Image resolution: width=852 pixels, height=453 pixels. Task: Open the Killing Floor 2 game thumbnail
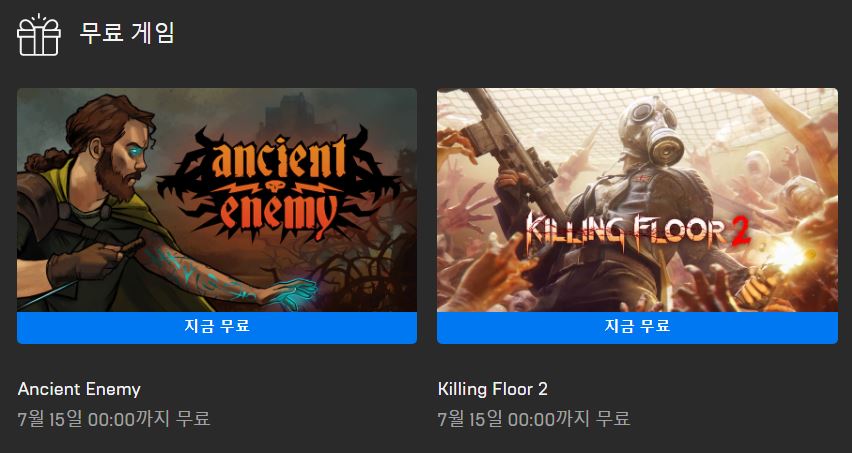[637, 200]
